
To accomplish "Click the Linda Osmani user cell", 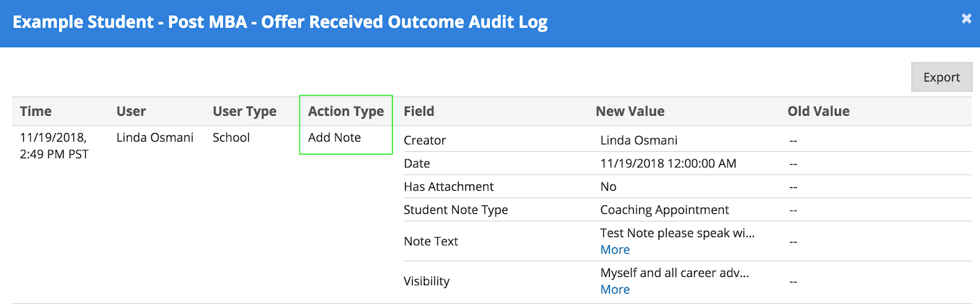I will pyautogui.click(x=155, y=137).
